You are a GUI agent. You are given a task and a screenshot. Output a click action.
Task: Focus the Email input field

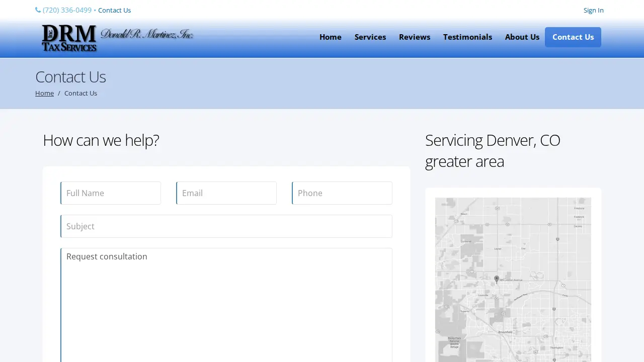pos(226,193)
